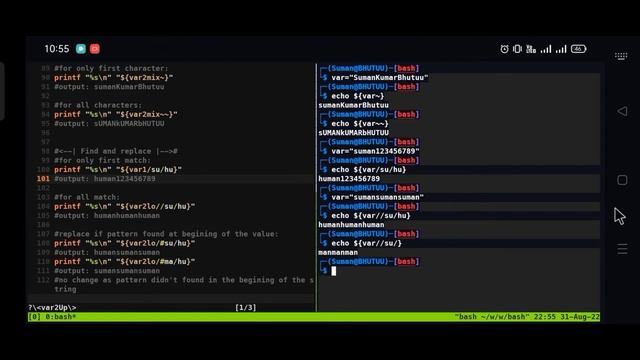The width and height of the screenshot is (640, 360).
Task: Click the comment "#for all characters:"
Action: (98, 105)
